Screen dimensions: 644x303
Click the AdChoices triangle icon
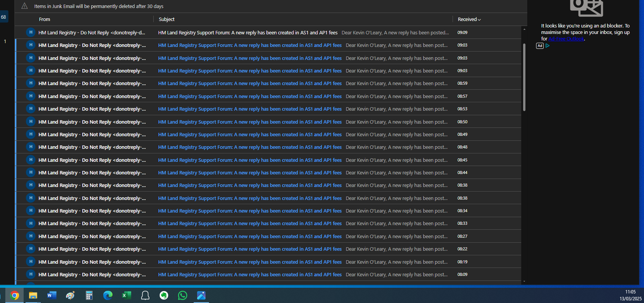click(548, 46)
